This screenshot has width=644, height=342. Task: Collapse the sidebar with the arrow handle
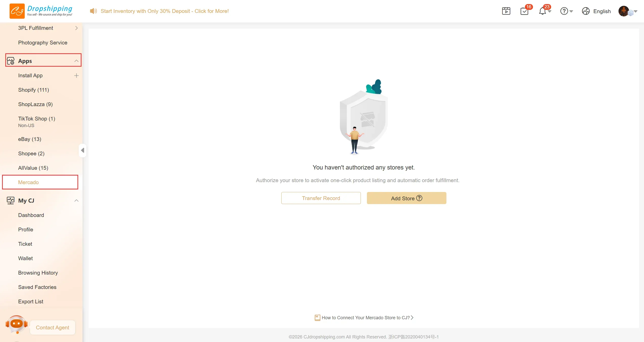pyautogui.click(x=83, y=151)
